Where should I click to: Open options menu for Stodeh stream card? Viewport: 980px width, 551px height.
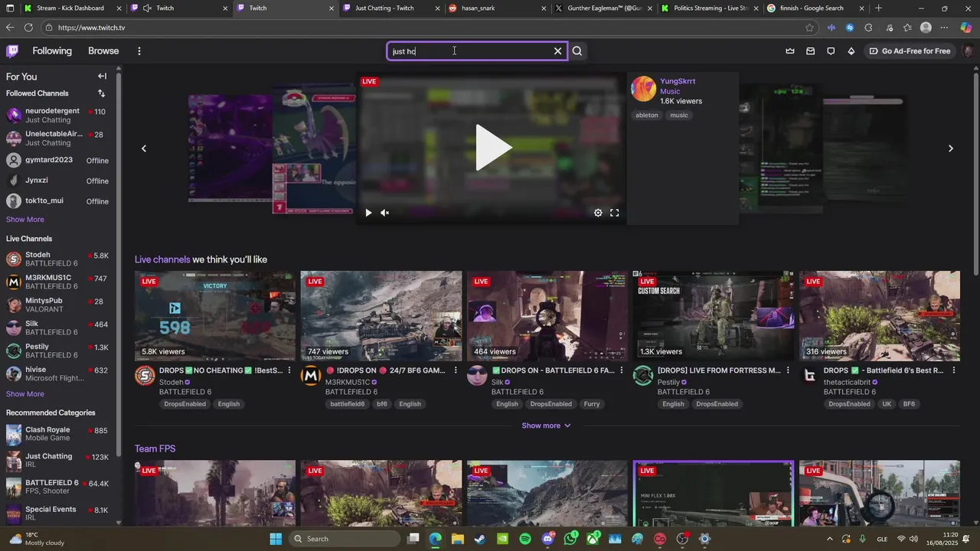pos(289,370)
